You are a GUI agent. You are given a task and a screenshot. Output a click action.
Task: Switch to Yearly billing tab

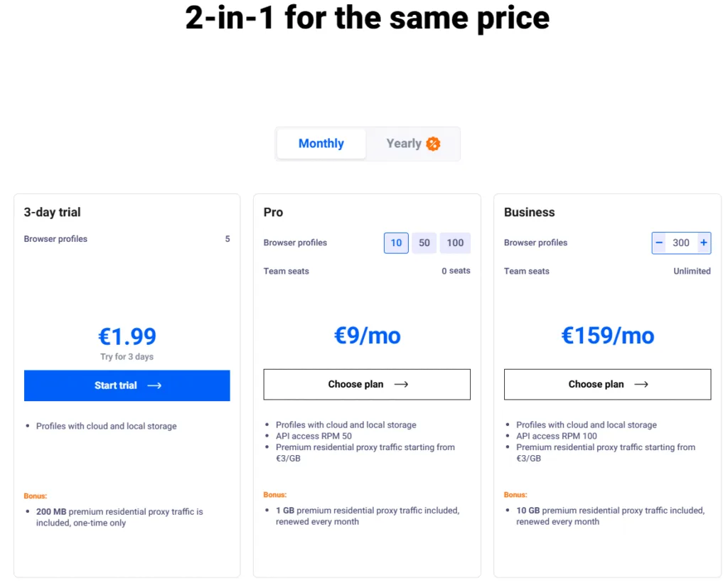point(404,144)
